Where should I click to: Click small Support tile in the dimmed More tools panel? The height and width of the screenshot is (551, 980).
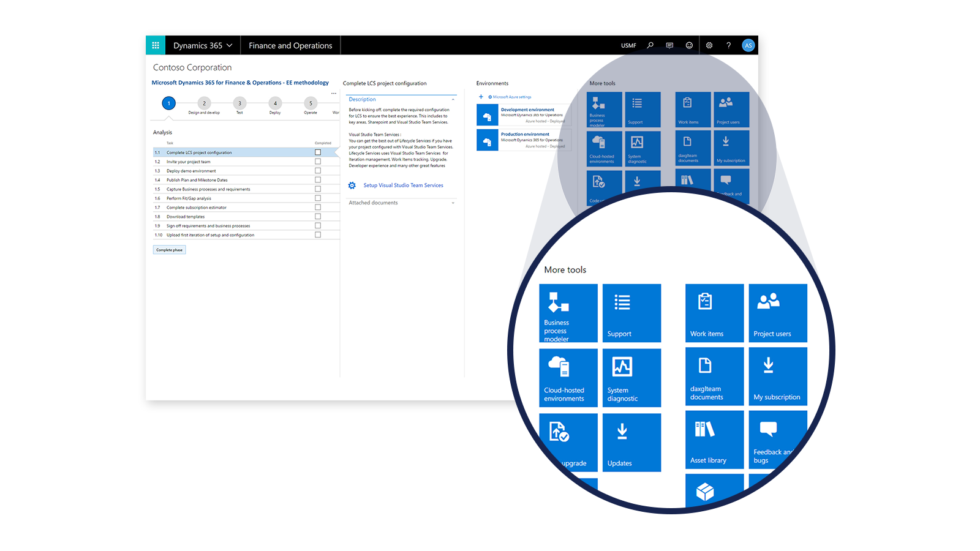tap(643, 110)
